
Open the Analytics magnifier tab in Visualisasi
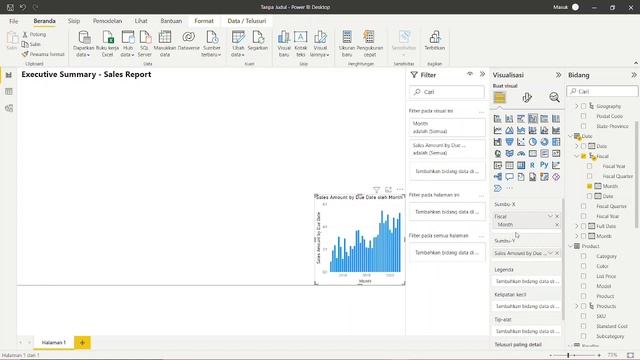554,98
